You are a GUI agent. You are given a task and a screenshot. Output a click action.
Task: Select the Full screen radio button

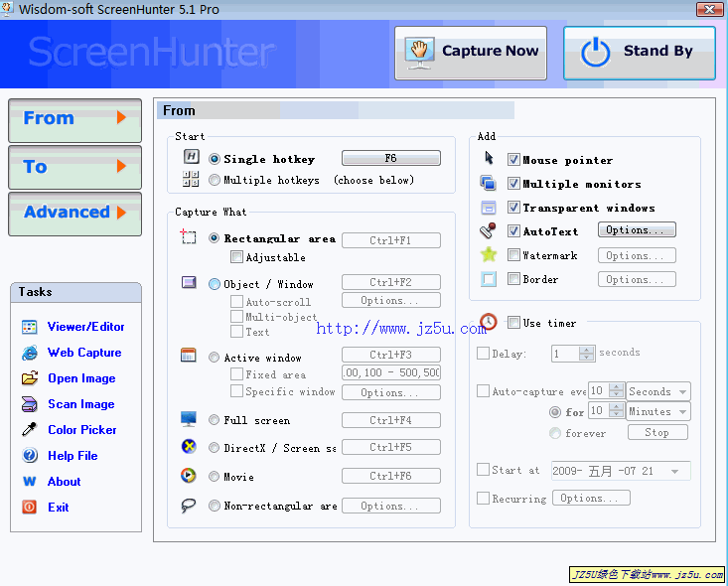tap(215, 420)
